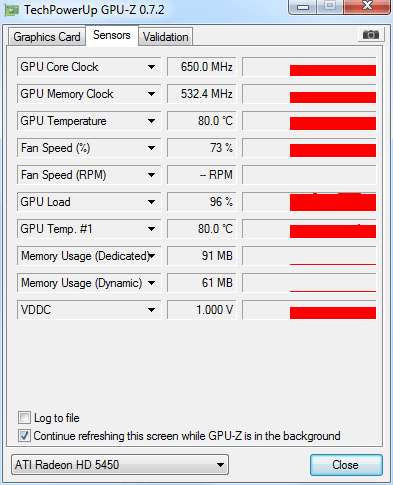The image size is (393, 485).
Task: Expand the GPU Memory Clock dropdown arrow
Action: (151, 94)
